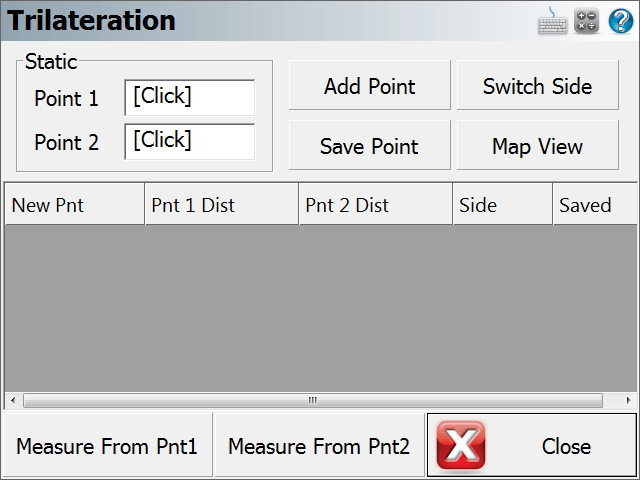Click the horizontal scrollbar right arrow

tap(629, 400)
